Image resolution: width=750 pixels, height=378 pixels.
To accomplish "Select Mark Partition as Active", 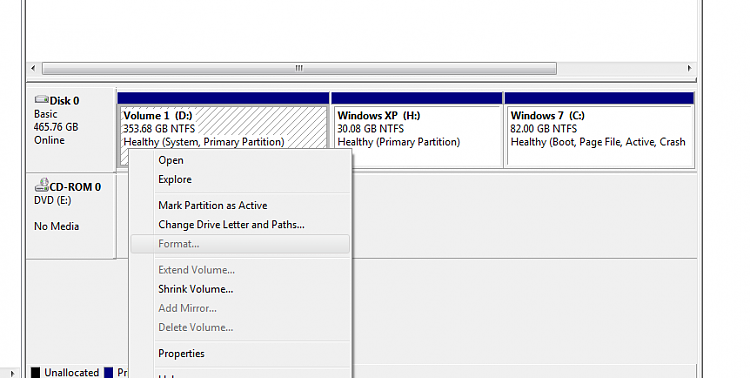I will click(x=213, y=205).
